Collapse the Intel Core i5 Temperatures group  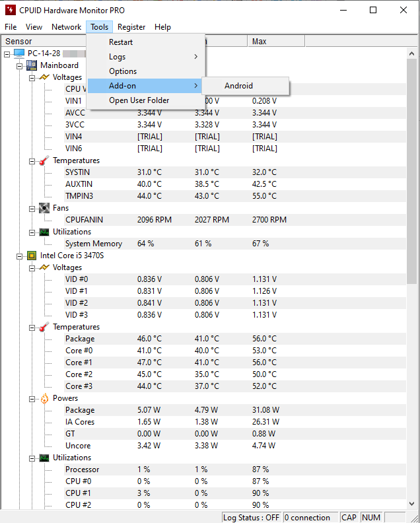click(x=32, y=328)
